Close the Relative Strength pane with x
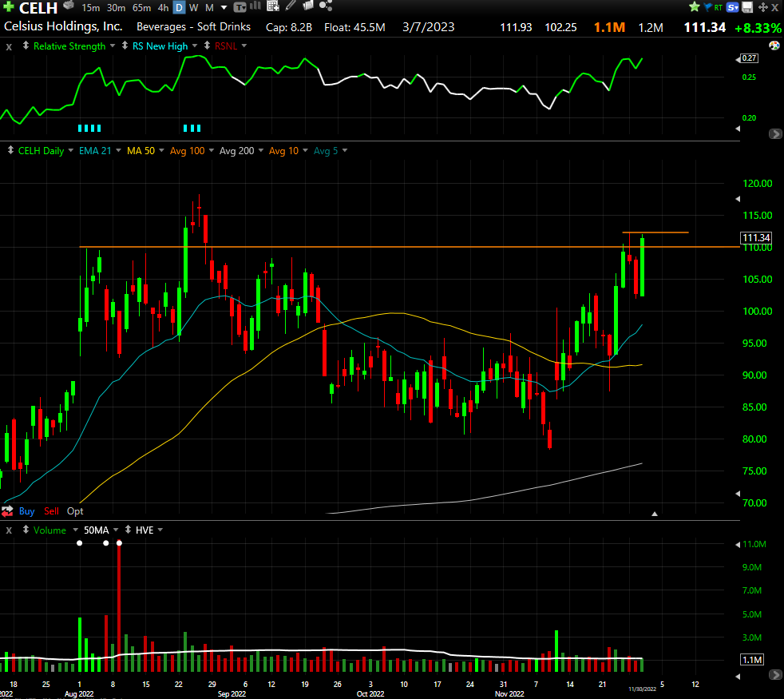This screenshot has height=699, width=784. point(9,46)
